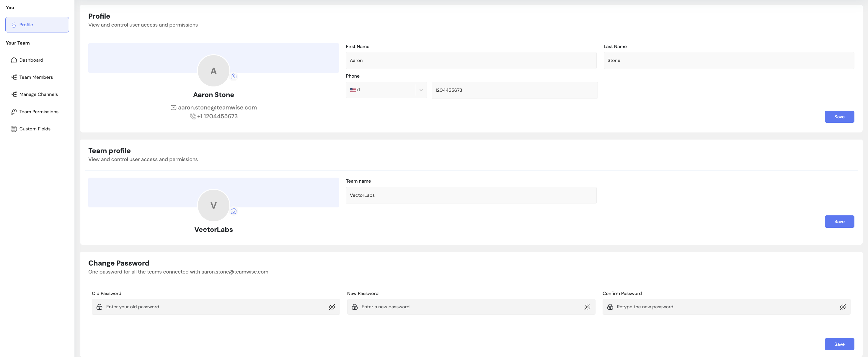Save the Team profile changes
Image resolution: width=868 pixels, height=357 pixels.
(x=839, y=222)
